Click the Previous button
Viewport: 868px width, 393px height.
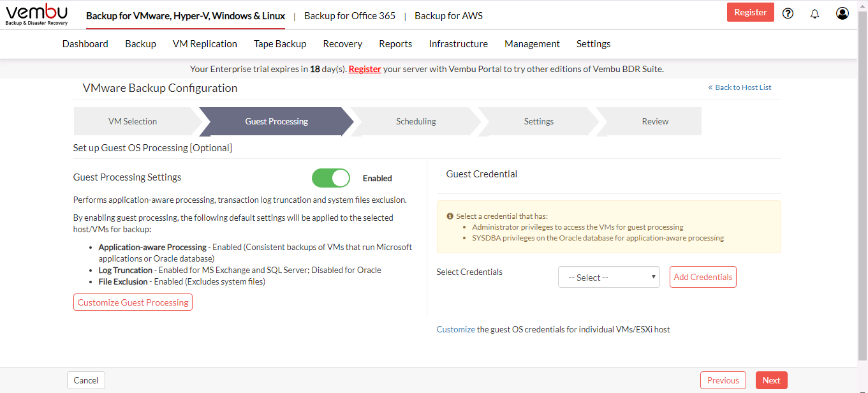click(723, 380)
